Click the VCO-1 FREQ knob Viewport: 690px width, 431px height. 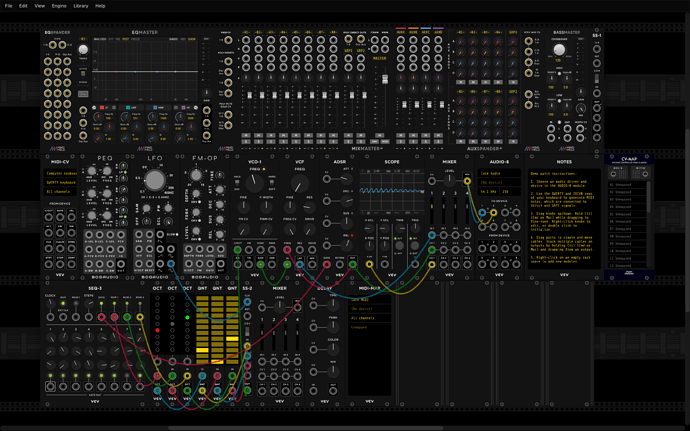tap(255, 183)
